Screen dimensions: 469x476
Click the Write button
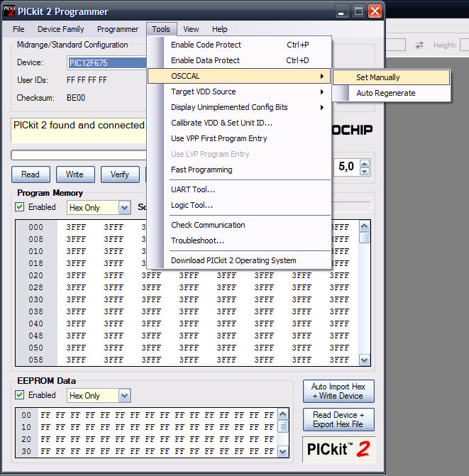[x=75, y=175]
